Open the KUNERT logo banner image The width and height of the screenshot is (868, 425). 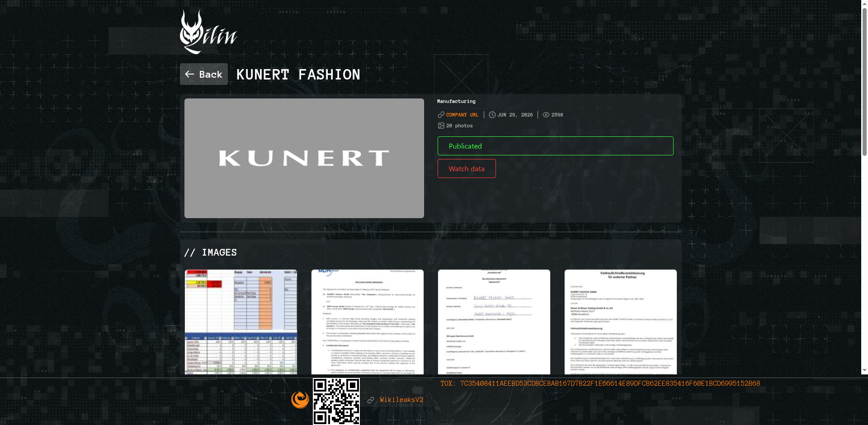(x=304, y=158)
